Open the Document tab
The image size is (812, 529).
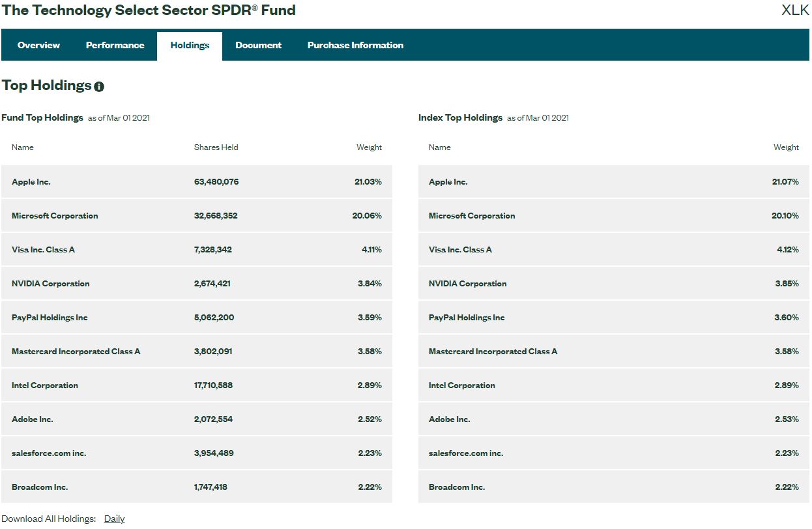pos(258,45)
